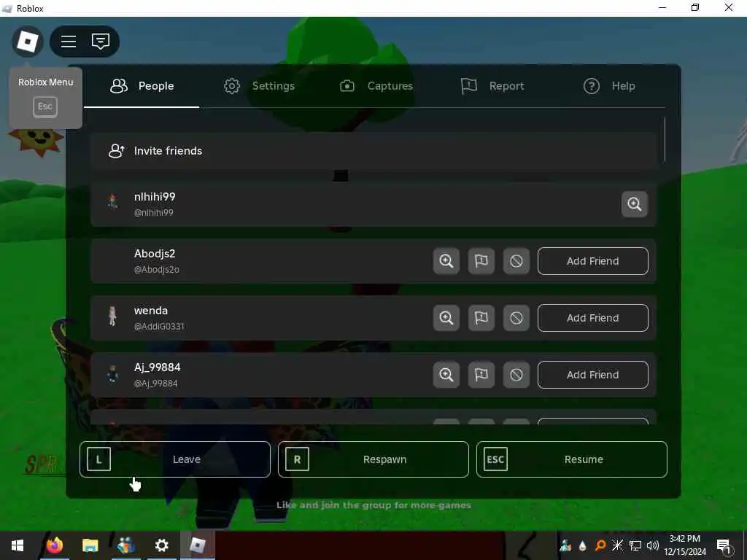Screen dimensions: 747x560
Task: Open the Captures tab
Action: point(376,86)
